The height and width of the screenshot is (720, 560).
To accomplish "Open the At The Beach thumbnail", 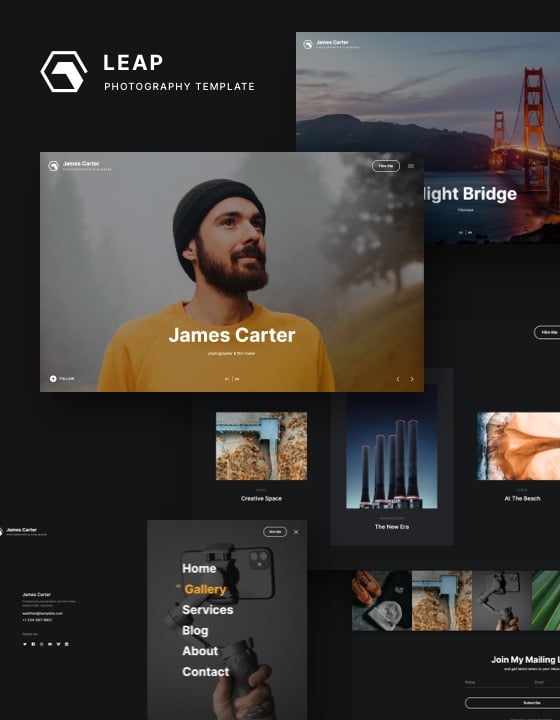I will 518,446.
